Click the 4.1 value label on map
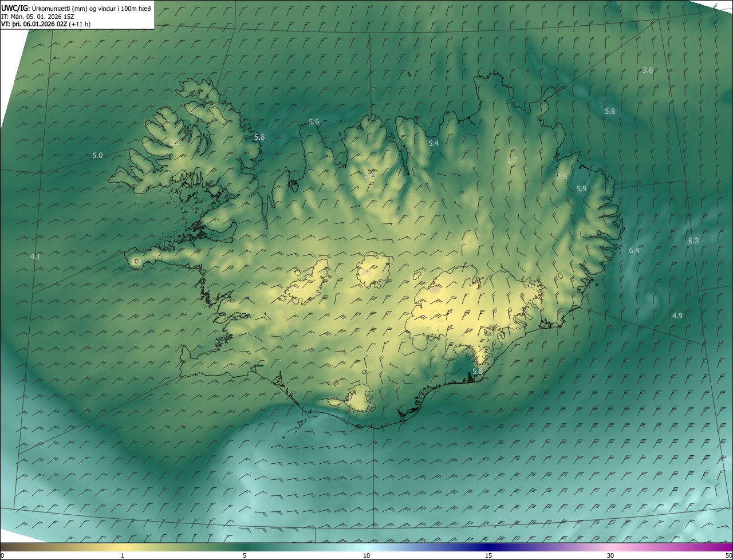 tap(35, 257)
